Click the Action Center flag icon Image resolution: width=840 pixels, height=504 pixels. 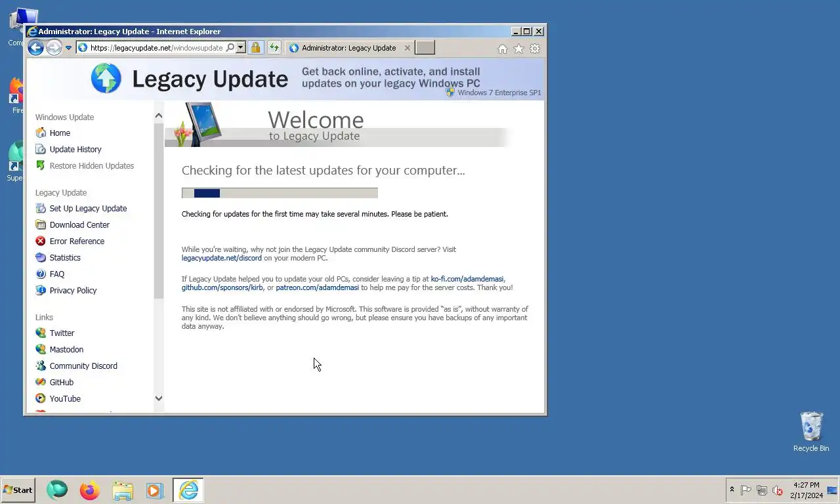pyautogui.click(x=746, y=490)
